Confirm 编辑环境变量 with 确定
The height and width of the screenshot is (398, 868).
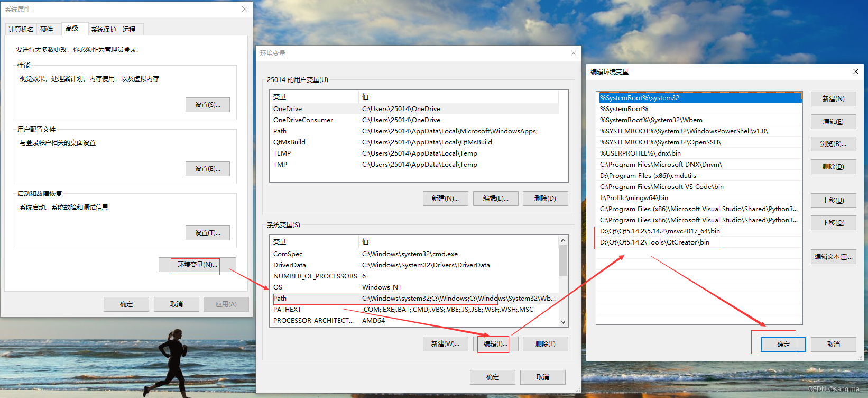point(783,345)
